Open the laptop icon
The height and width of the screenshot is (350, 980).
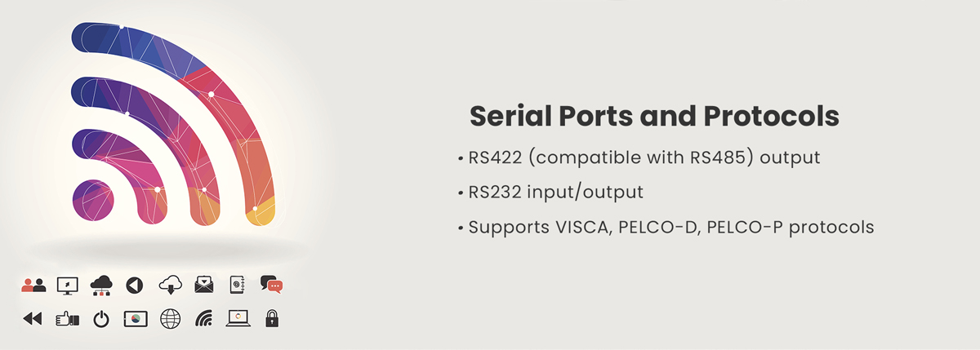point(238,319)
